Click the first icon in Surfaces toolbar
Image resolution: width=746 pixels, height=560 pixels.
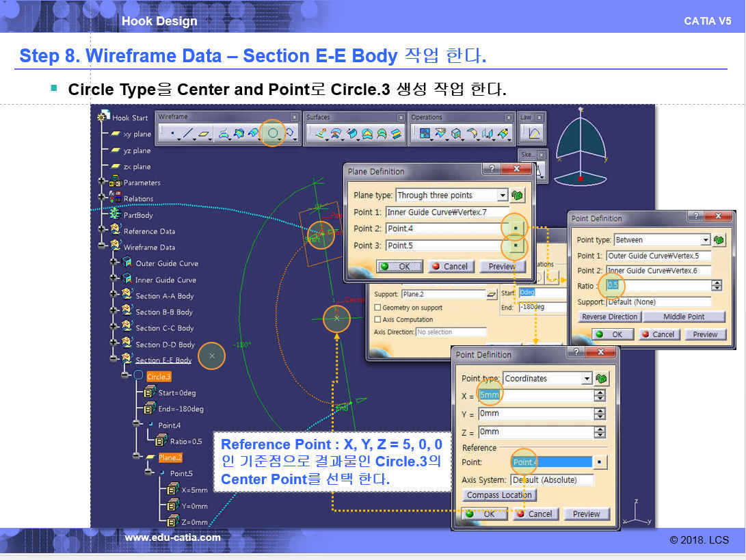[x=319, y=134]
